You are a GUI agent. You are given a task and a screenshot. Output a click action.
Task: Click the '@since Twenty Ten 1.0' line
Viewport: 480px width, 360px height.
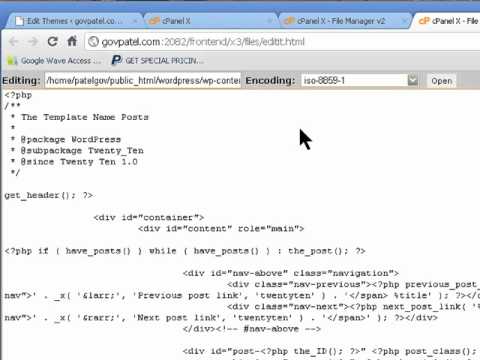74,162
